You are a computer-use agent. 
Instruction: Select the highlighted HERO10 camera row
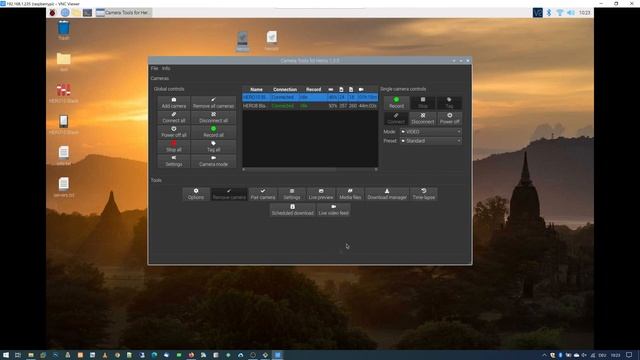(310, 98)
